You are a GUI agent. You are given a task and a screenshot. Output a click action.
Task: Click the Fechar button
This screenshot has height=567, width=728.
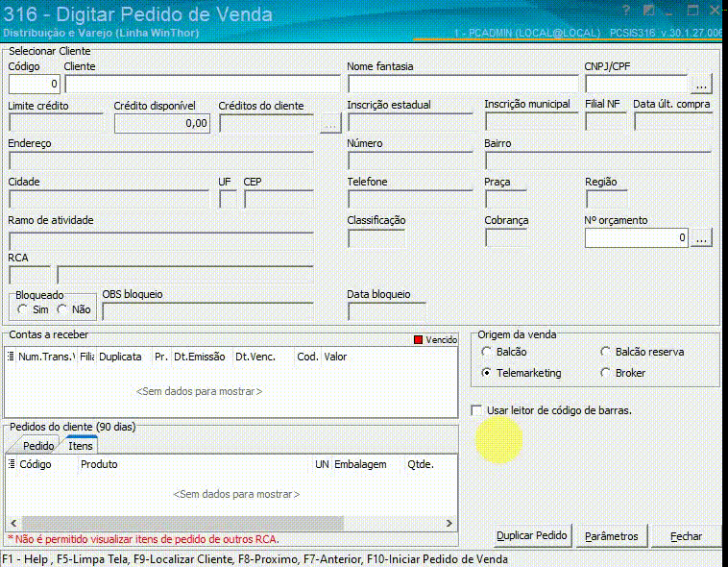(x=686, y=536)
